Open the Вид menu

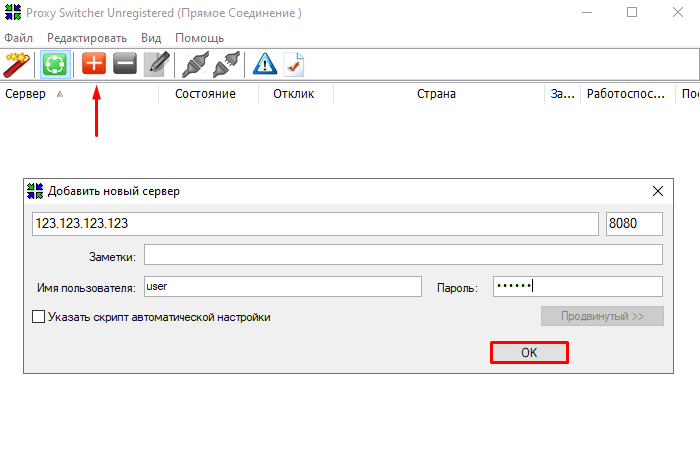151,38
